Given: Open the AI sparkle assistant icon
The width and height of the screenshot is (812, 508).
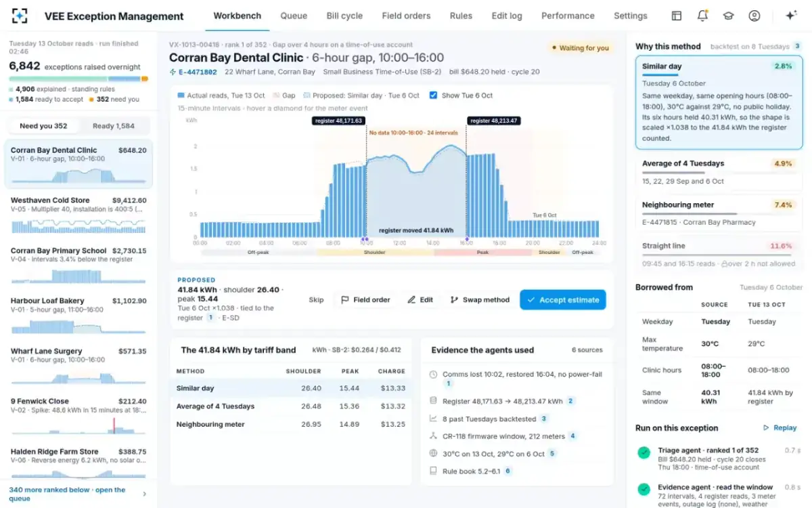Looking at the screenshot, I should [x=790, y=16].
